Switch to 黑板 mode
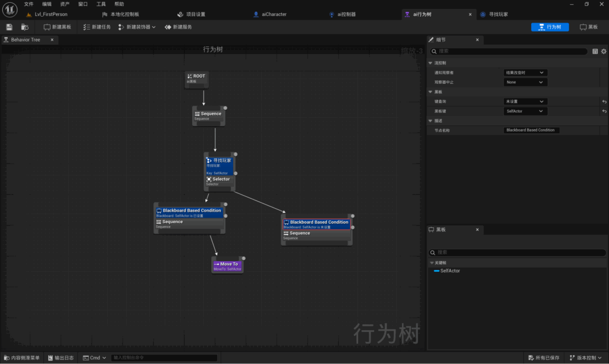 (589, 27)
